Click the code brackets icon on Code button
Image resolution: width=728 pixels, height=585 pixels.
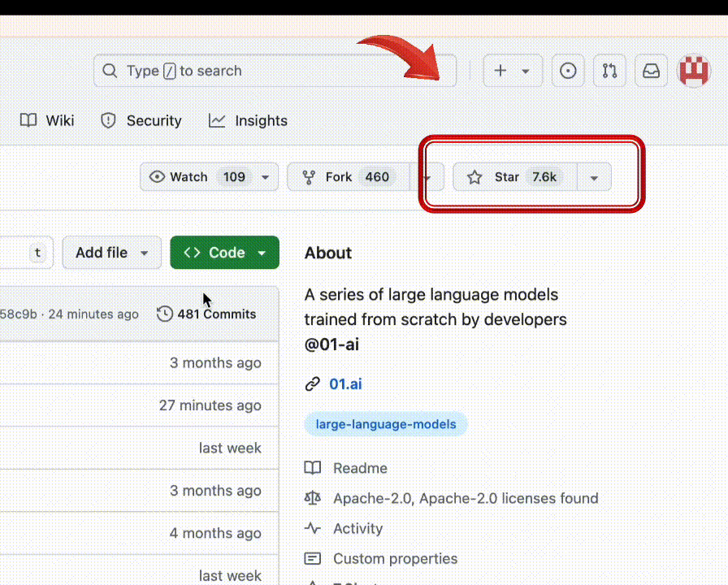[192, 253]
